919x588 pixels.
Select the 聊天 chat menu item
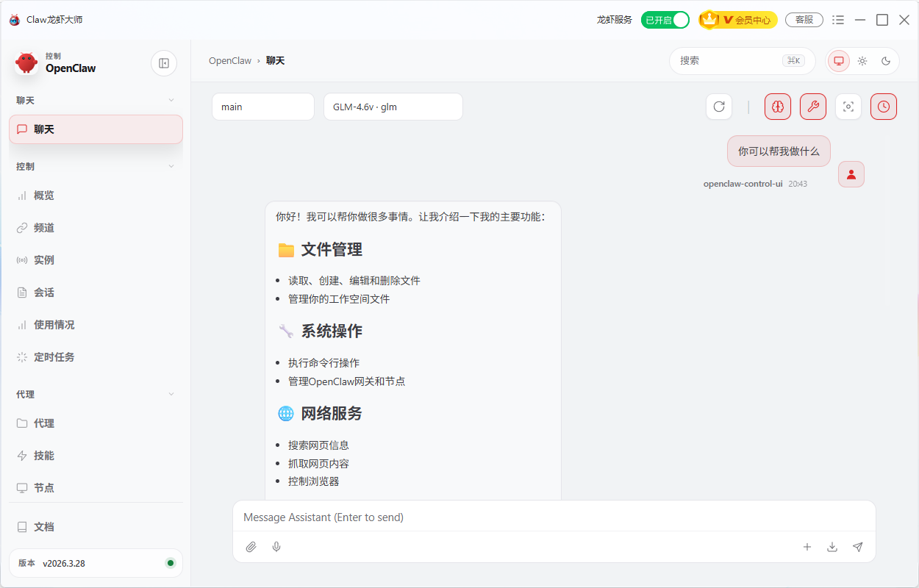pos(96,129)
